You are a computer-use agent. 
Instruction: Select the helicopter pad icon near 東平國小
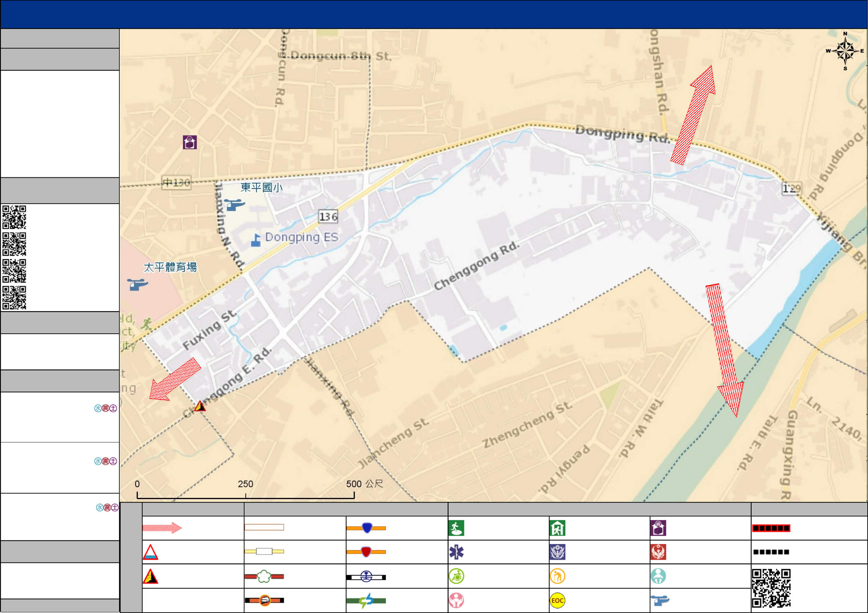(x=235, y=205)
